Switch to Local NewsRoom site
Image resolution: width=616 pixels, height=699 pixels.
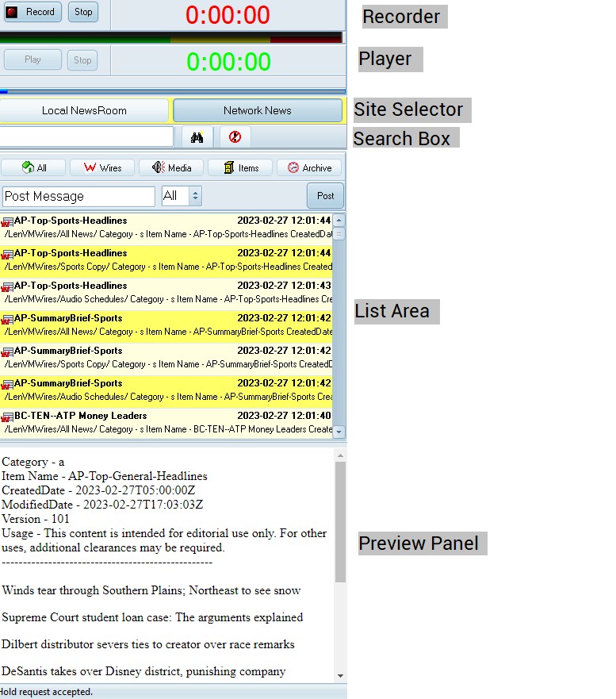pyautogui.click(x=84, y=110)
